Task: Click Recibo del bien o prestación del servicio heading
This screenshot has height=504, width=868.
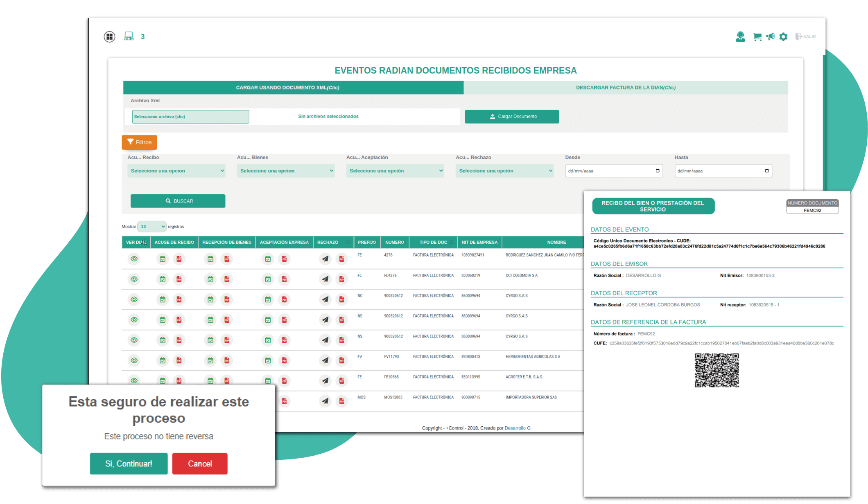Action: coord(653,206)
